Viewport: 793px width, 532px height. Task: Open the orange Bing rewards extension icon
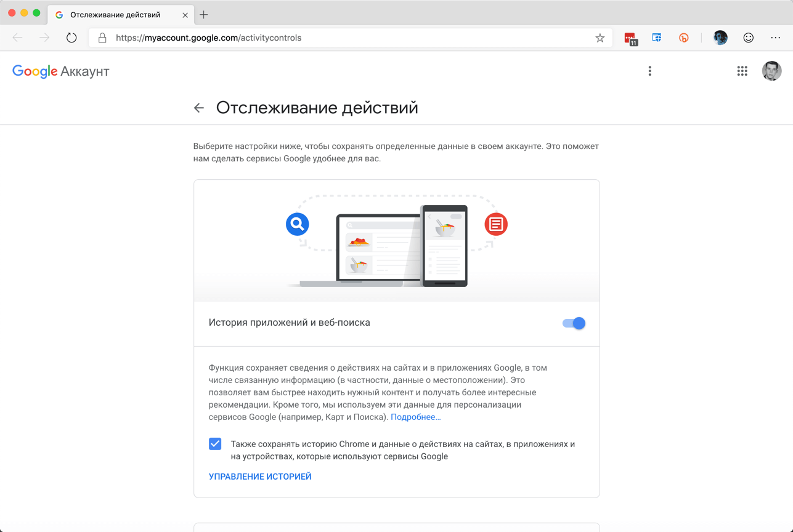(x=683, y=38)
